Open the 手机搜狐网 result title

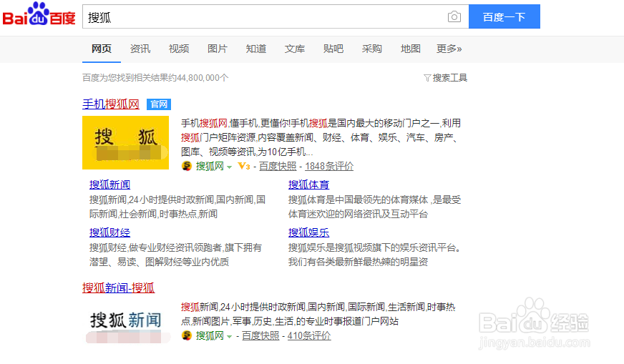pos(111,104)
